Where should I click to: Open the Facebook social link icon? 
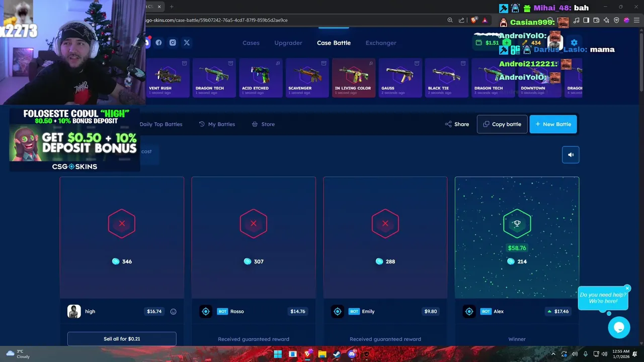[158, 43]
